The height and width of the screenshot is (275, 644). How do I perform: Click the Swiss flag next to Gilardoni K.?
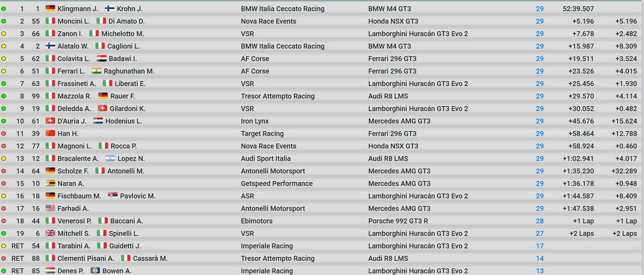(102, 108)
